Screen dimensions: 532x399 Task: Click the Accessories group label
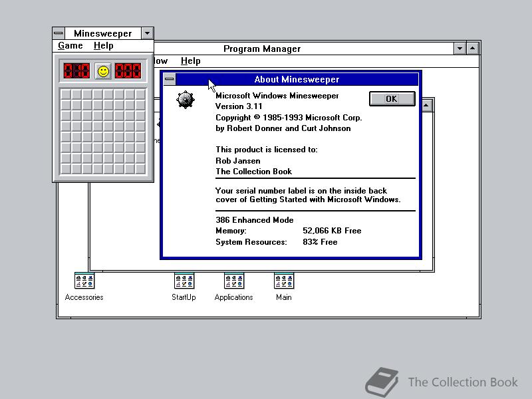point(84,297)
